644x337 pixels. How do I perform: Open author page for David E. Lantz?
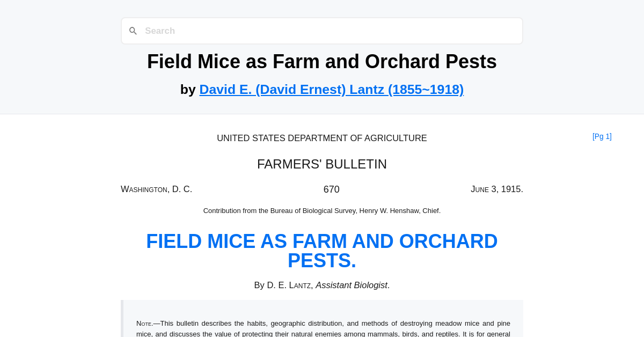pyautogui.click(x=331, y=89)
